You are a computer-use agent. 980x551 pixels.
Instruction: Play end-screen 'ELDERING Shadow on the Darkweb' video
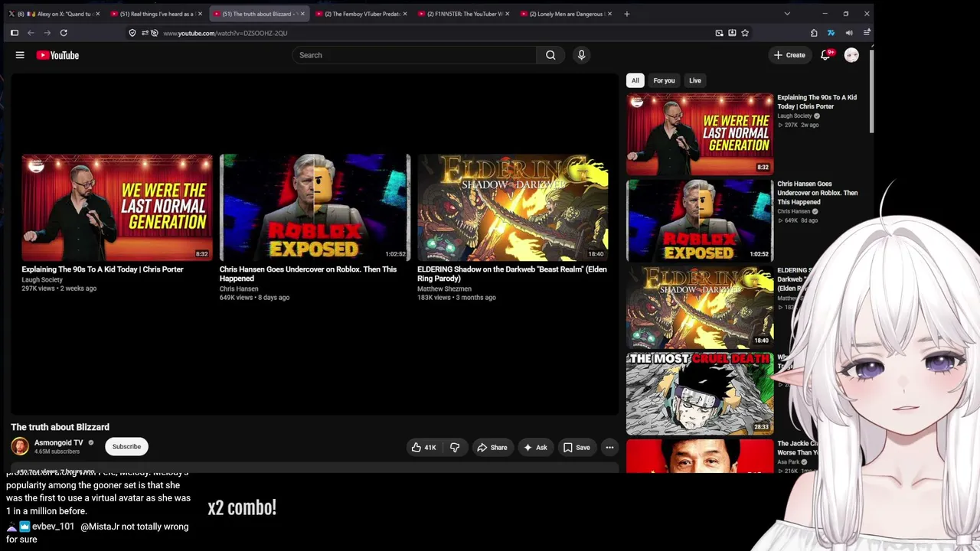coord(512,207)
